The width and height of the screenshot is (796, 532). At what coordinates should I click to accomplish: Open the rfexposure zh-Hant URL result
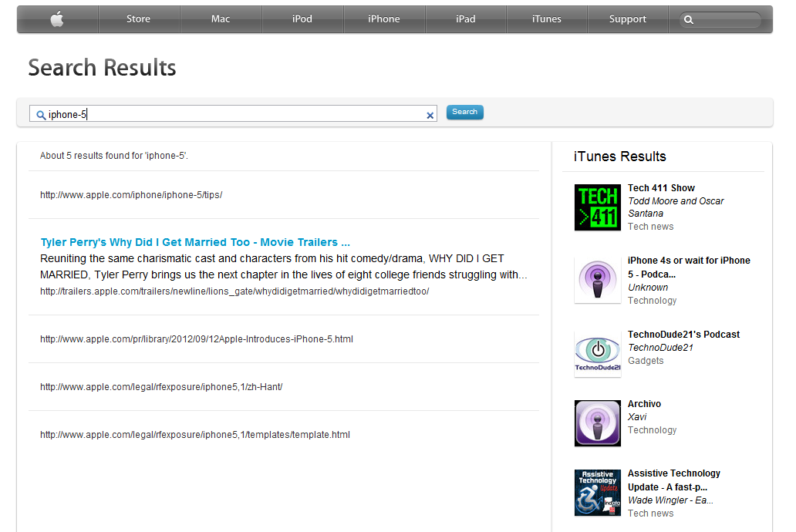point(161,387)
